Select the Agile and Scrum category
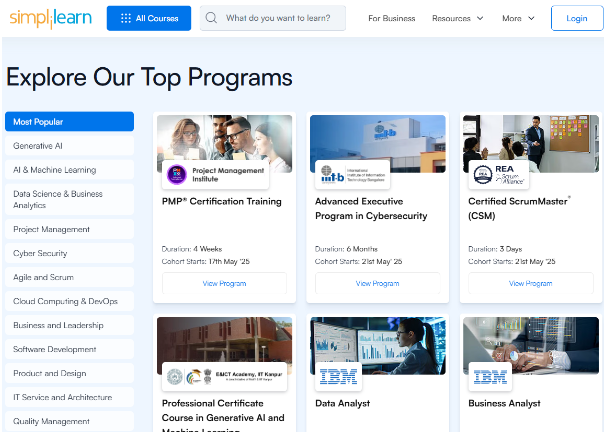 click(69, 277)
